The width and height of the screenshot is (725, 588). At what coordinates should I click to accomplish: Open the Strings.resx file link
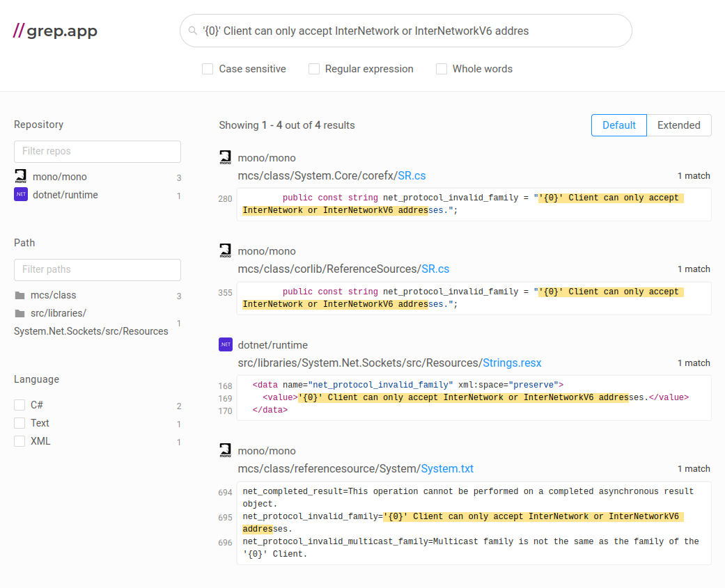(x=512, y=363)
